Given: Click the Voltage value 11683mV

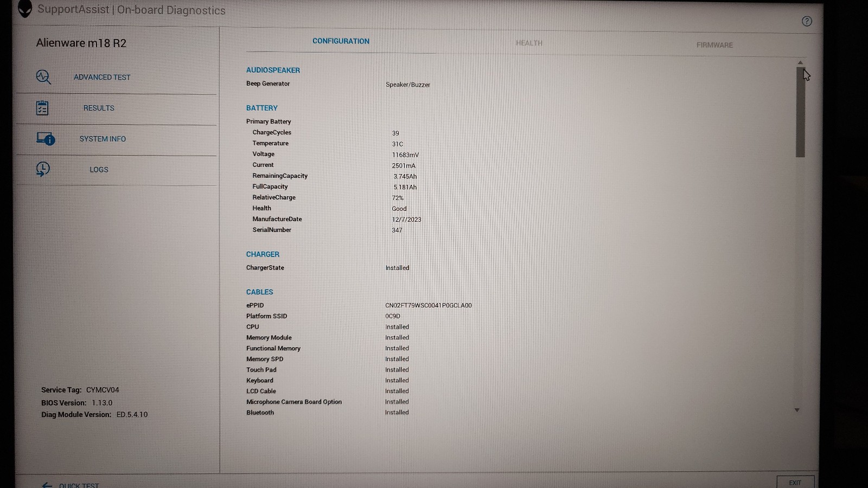Looking at the screenshot, I should coord(405,155).
